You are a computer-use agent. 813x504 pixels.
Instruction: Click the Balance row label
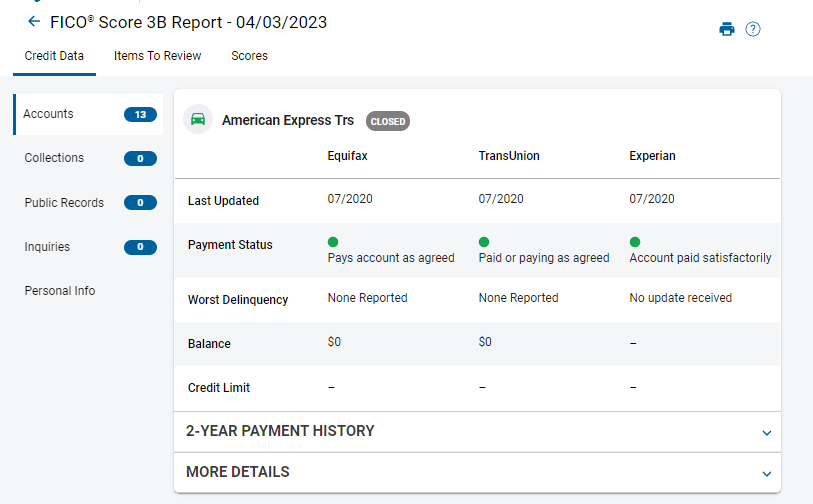[x=209, y=344]
